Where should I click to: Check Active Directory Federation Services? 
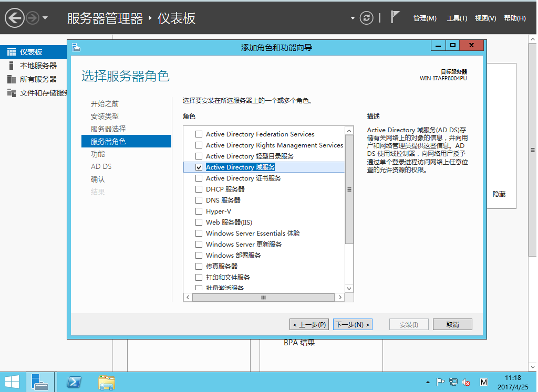(x=199, y=134)
